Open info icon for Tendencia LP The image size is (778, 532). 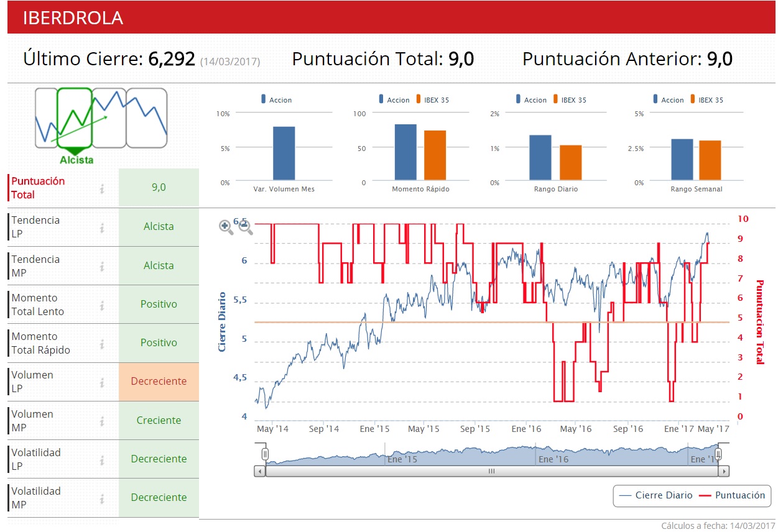click(101, 227)
